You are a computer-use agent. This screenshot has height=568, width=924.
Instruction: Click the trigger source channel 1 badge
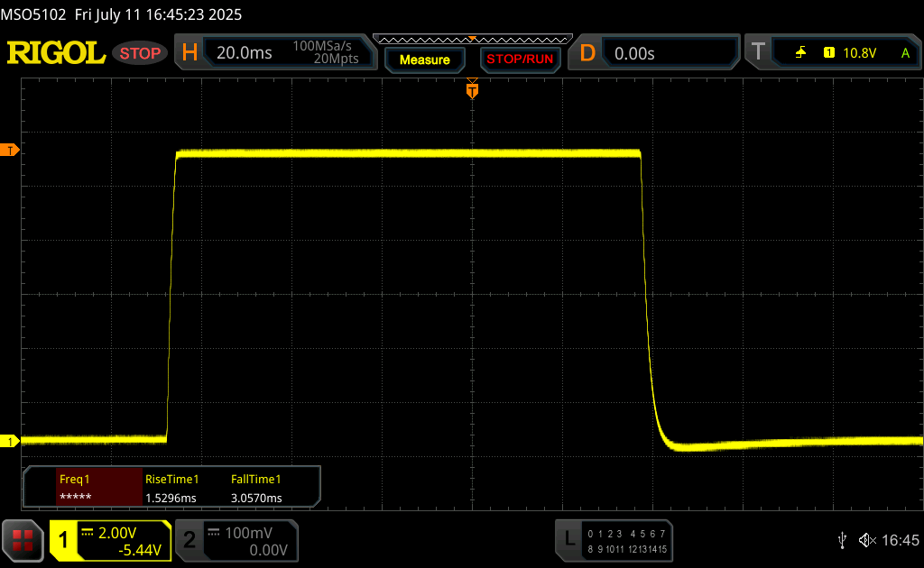828,53
